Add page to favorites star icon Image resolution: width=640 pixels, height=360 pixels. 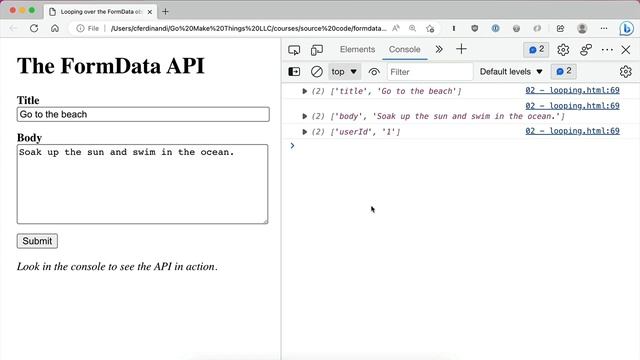pos(430,28)
